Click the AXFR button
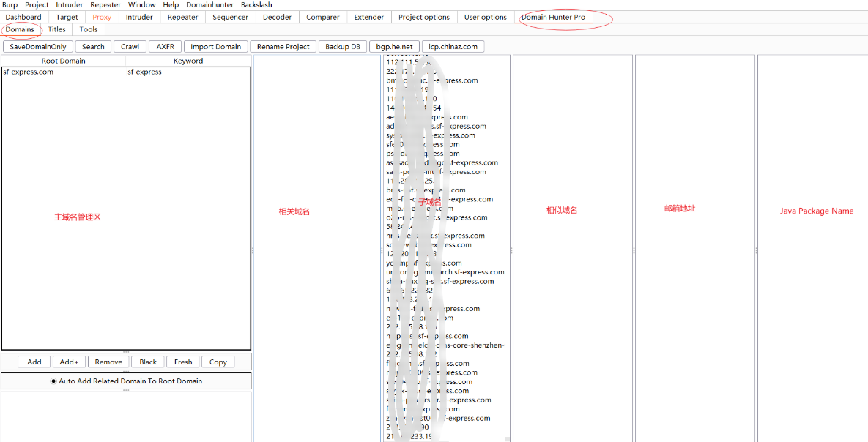This screenshot has height=442, width=868. click(x=166, y=46)
